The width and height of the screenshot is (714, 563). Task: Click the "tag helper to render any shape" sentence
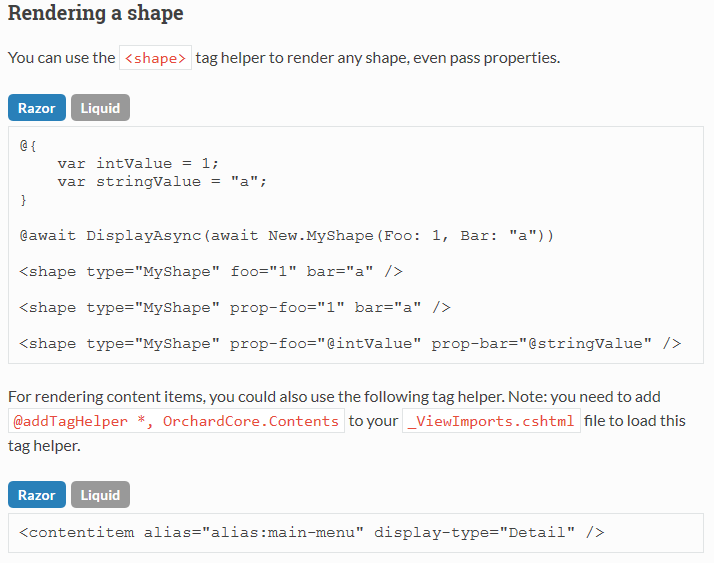[378, 58]
